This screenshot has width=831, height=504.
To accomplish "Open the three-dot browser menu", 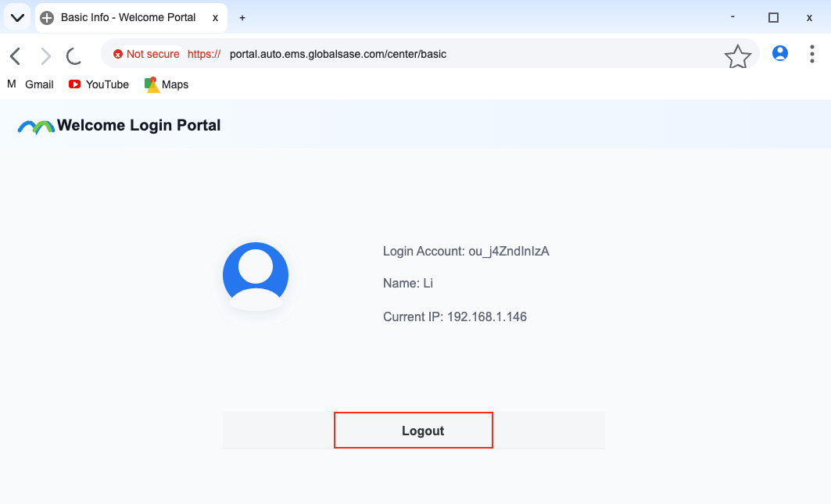I will point(812,54).
